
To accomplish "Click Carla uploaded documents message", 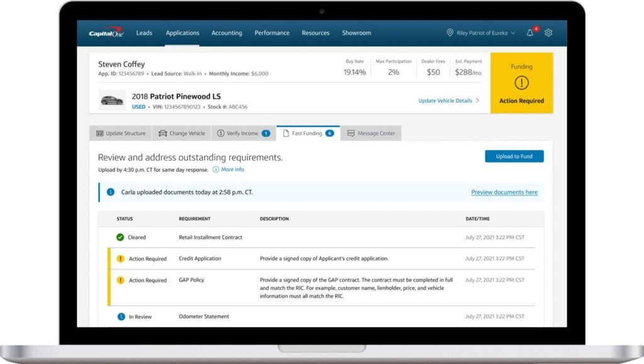I will 187,192.
